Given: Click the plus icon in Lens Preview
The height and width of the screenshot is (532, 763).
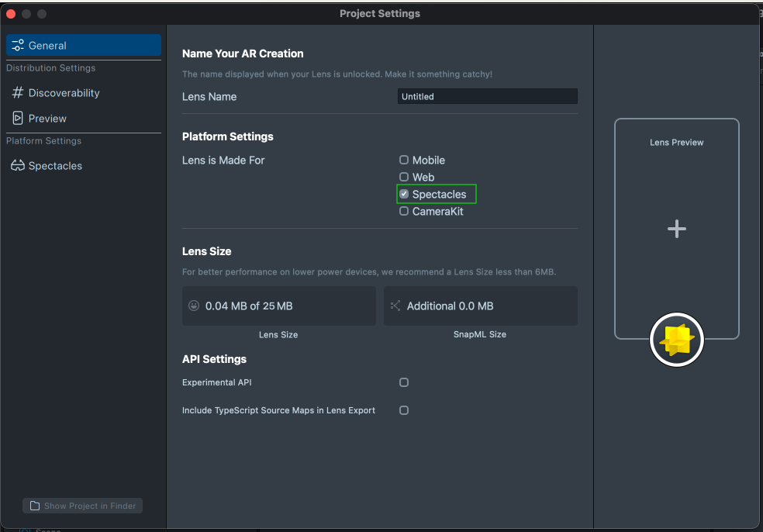Looking at the screenshot, I should [677, 229].
